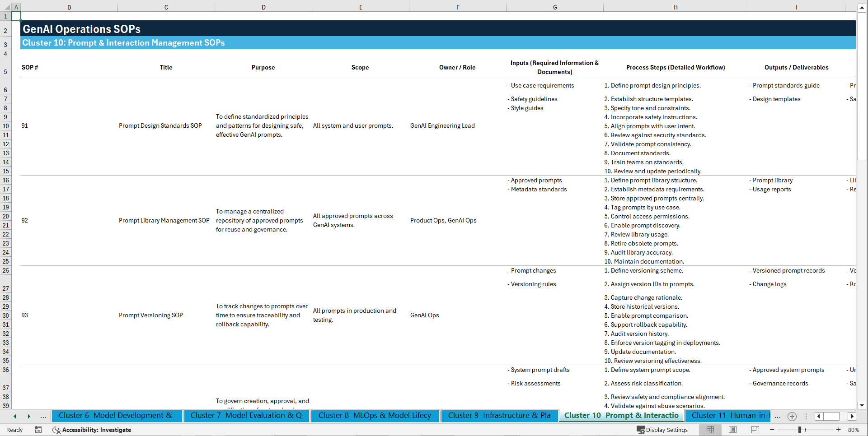
Task: Click column header G
Action: [554, 7]
